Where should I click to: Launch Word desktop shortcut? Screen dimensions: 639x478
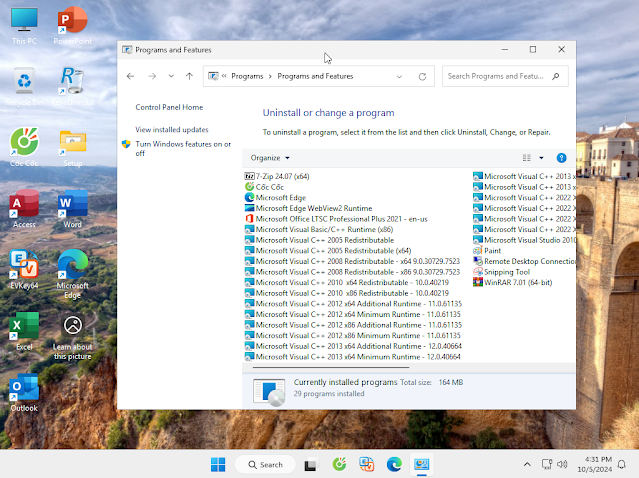tap(73, 208)
